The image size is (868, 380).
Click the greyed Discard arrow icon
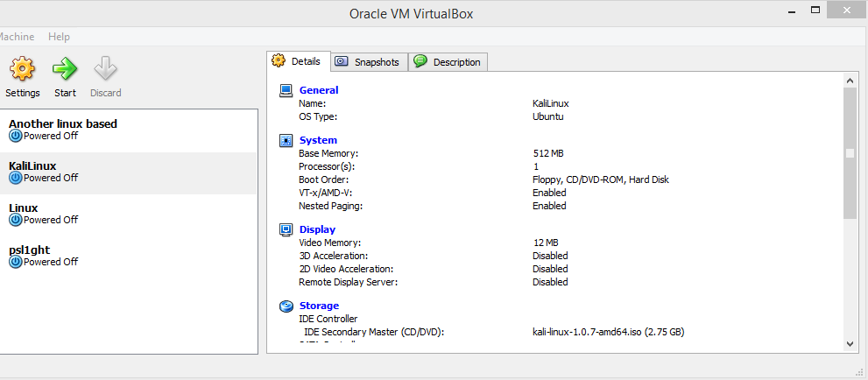coord(105,69)
